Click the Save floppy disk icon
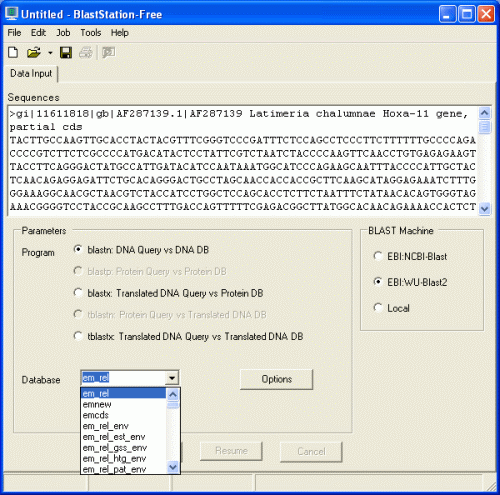The width and height of the screenshot is (500, 495). point(66,52)
